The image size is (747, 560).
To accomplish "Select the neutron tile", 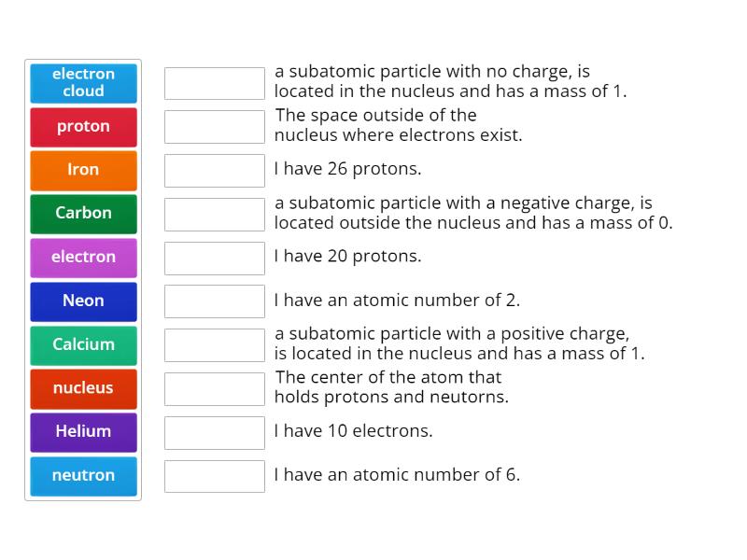I will [83, 476].
